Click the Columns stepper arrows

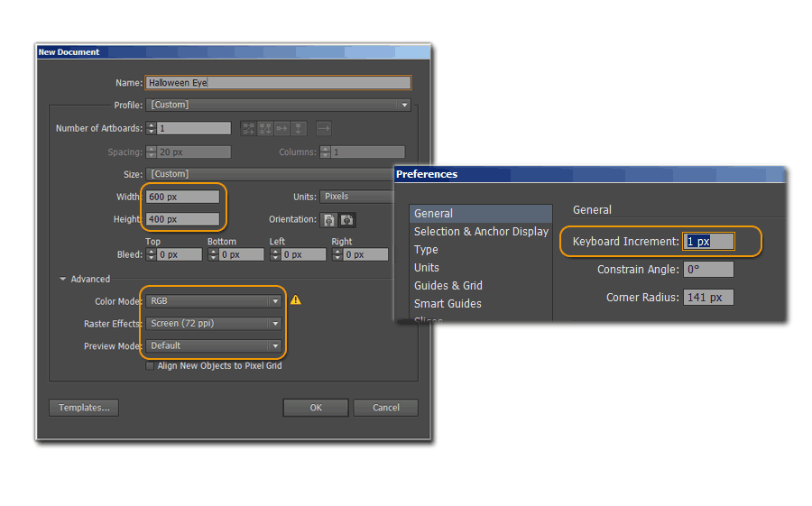point(325,152)
